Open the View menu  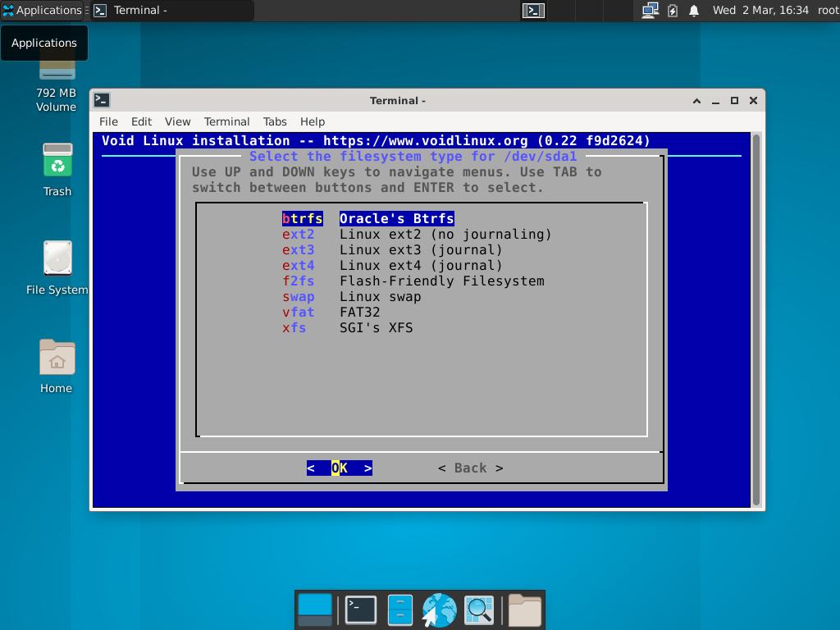(177, 121)
